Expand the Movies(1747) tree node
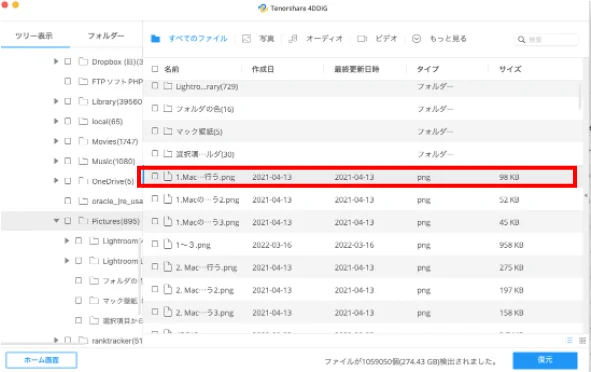The height and width of the screenshot is (372, 591). (56, 141)
